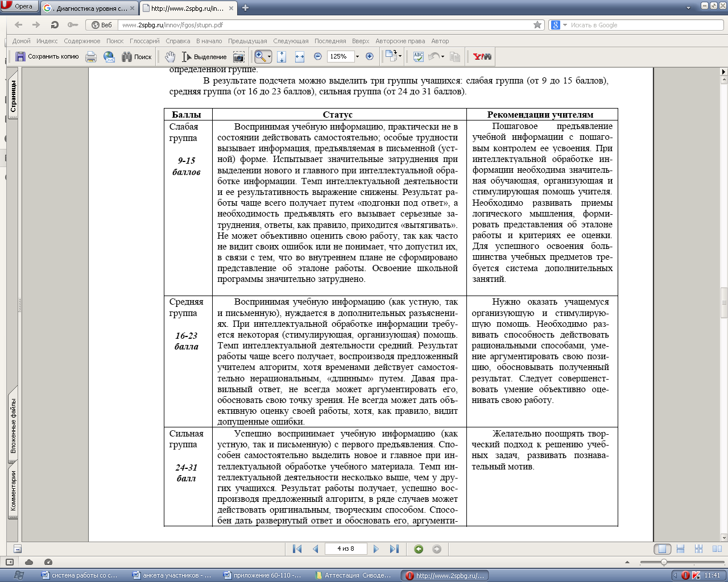Screen dimensions: 728x582
Task: Click the Opera wand key icon
Action: click(73, 25)
